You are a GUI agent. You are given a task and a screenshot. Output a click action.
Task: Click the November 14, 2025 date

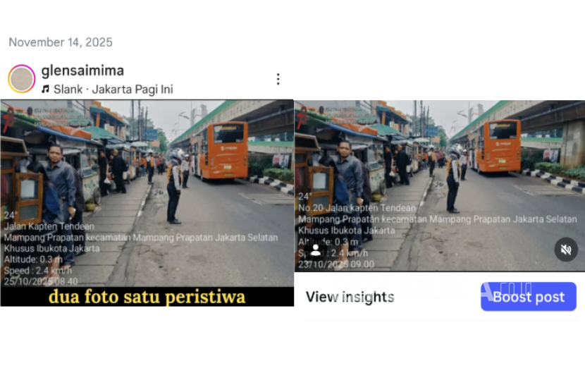click(x=61, y=42)
